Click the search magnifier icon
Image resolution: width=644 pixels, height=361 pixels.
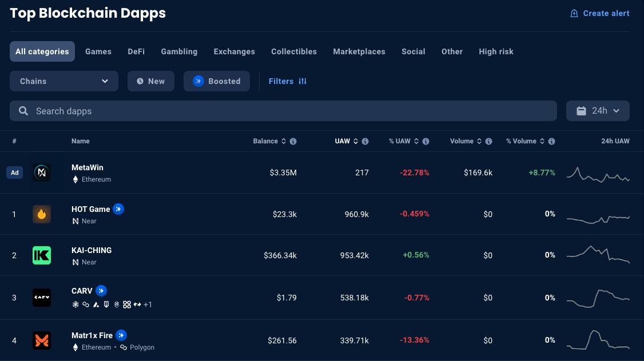pyautogui.click(x=23, y=111)
